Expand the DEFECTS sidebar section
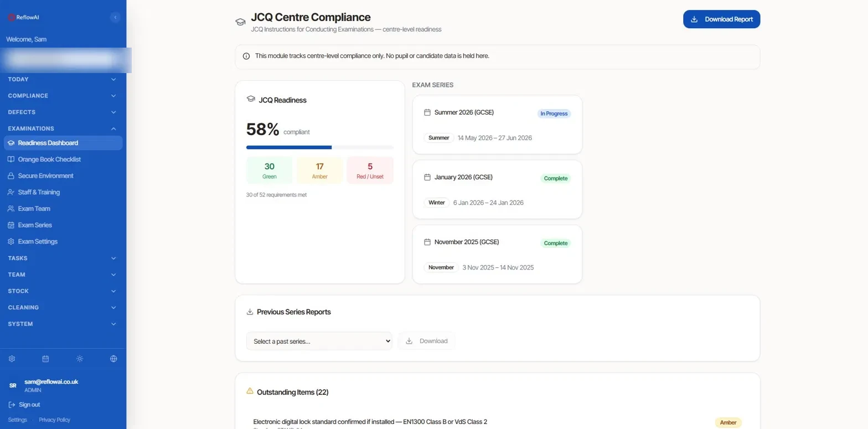 63,112
